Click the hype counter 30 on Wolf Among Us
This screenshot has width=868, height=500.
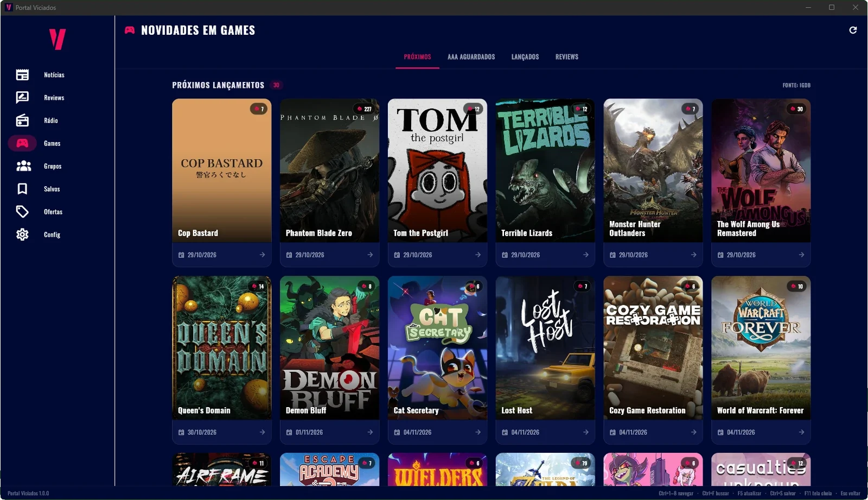click(797, 109)
